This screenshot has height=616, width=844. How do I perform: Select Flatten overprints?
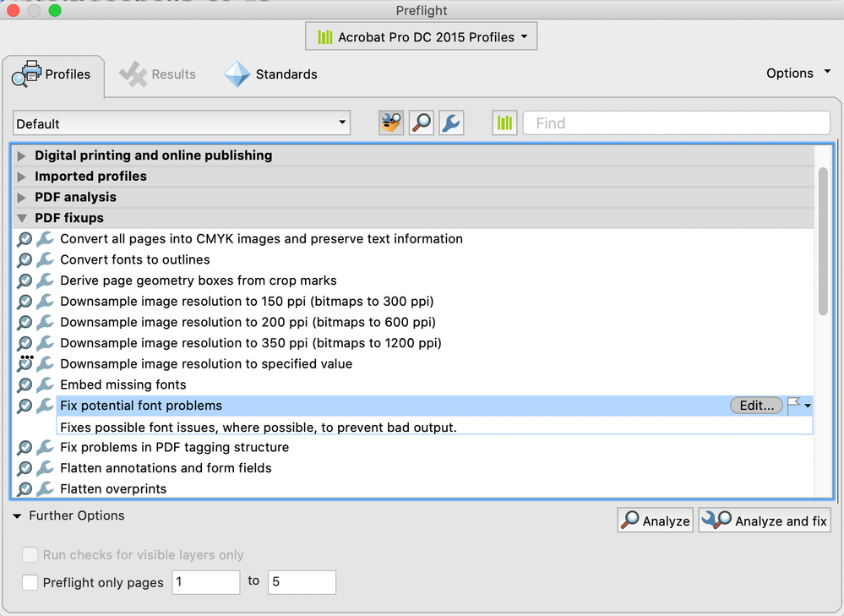click(113, 489)
